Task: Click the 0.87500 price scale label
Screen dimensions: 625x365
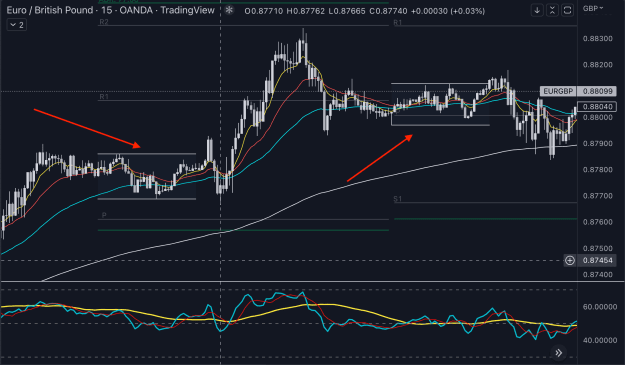Action: (597, 248)
